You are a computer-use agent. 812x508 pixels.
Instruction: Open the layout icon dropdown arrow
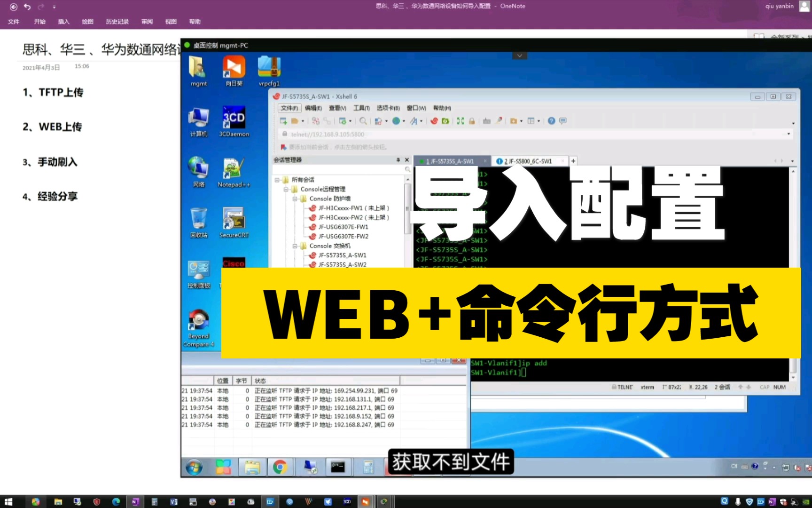pyautogui.click(x=539, y=121)
